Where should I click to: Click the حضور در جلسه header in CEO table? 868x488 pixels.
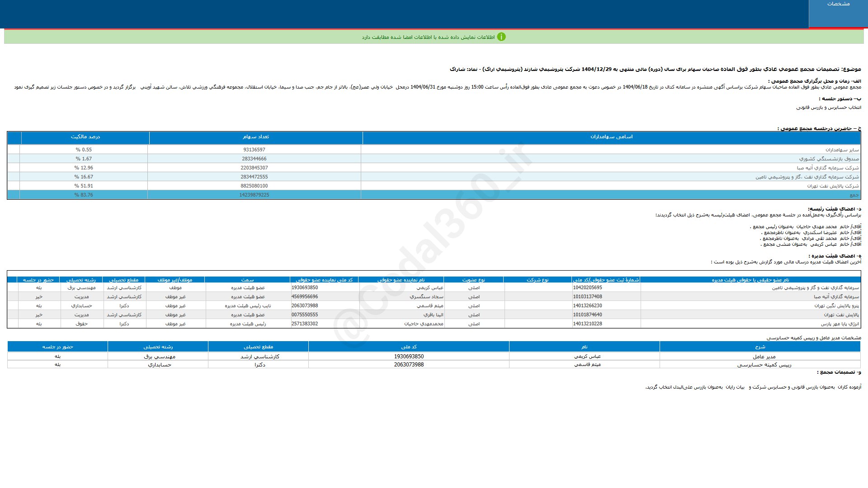pos(57,347)
